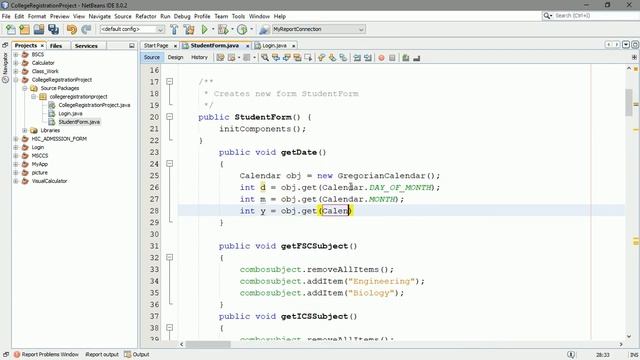Click the Stop Macro Recording icon
This screenshot has height=360, width=640.
coord(392,58)
